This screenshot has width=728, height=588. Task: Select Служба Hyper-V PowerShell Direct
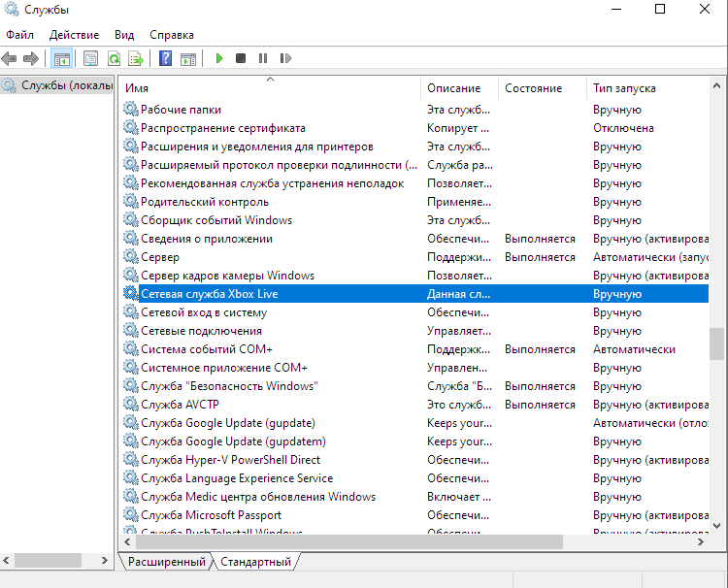click(x=230, y=460)
